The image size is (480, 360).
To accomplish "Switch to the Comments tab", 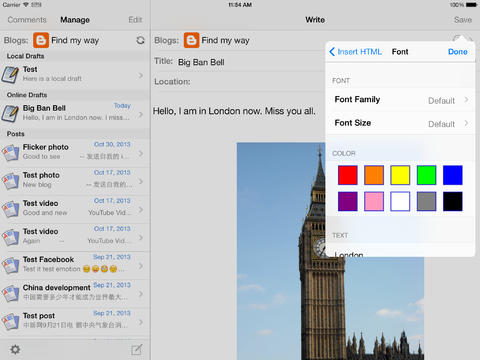I will [x=27, y=20].
